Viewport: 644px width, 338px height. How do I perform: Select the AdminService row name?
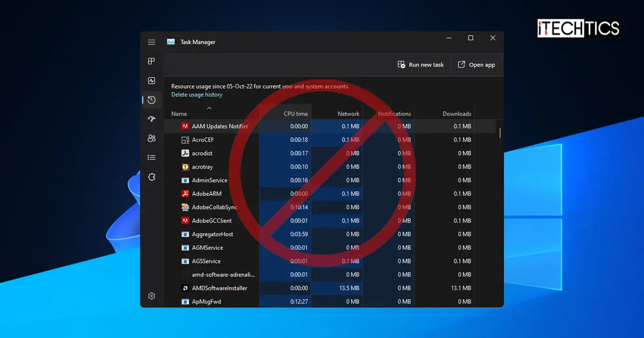[x=210, y=180]
